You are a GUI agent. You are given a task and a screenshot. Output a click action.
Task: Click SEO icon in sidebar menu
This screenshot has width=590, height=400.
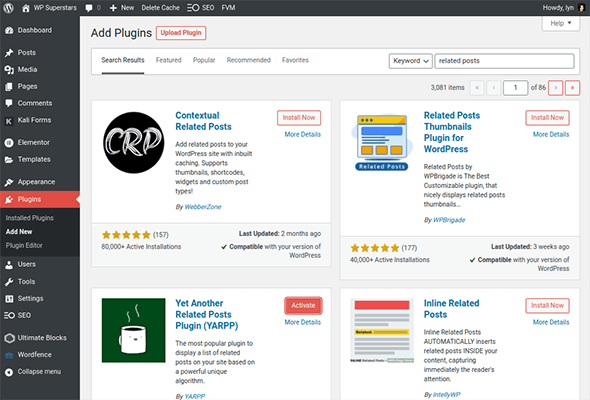click(x=9, y=315)
